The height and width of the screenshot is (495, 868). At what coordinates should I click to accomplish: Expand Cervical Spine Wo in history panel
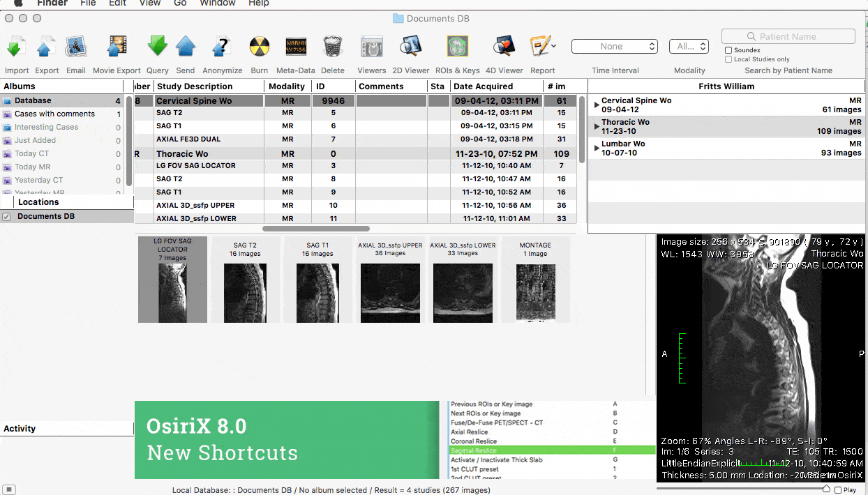tap(597, 105)
